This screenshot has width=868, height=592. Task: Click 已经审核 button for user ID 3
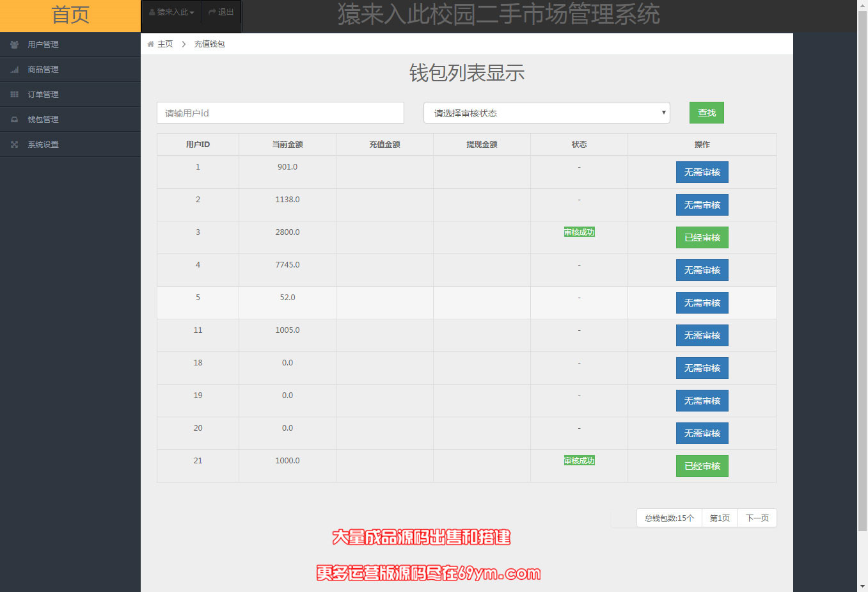(702, 237)
